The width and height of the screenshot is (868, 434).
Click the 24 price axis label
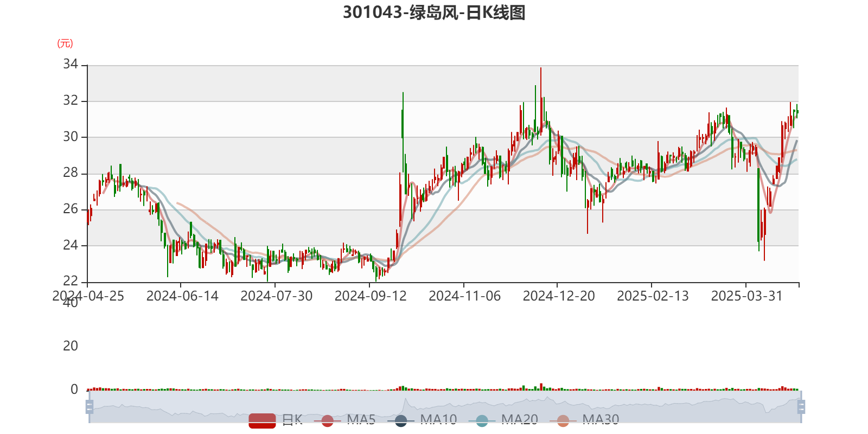coord(71,245)
